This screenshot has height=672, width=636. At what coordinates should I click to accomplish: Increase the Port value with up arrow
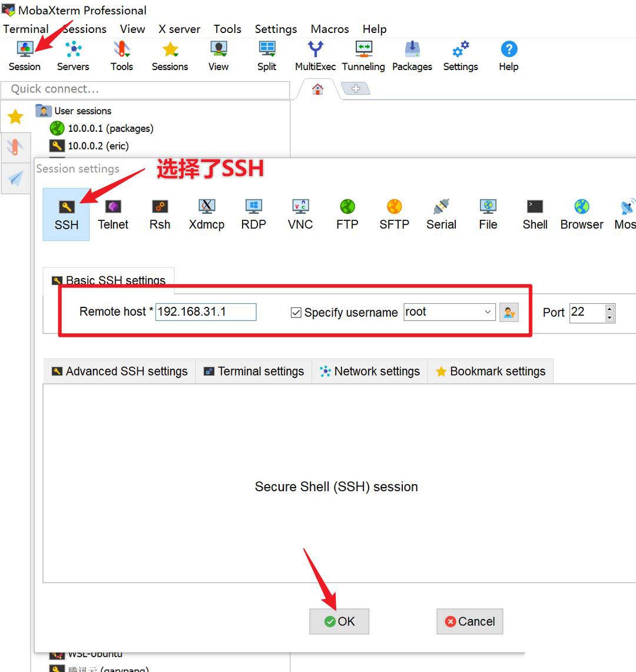click(x=609, y=309)
